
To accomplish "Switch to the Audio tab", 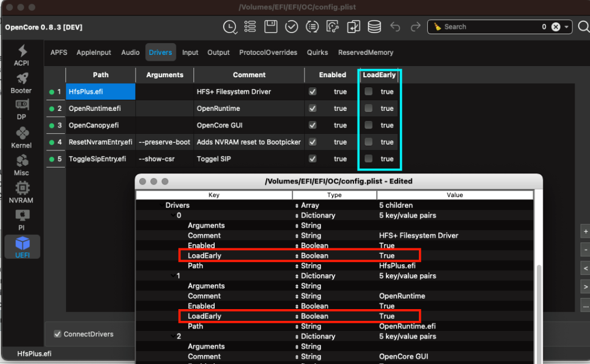I will pos(130,53).
